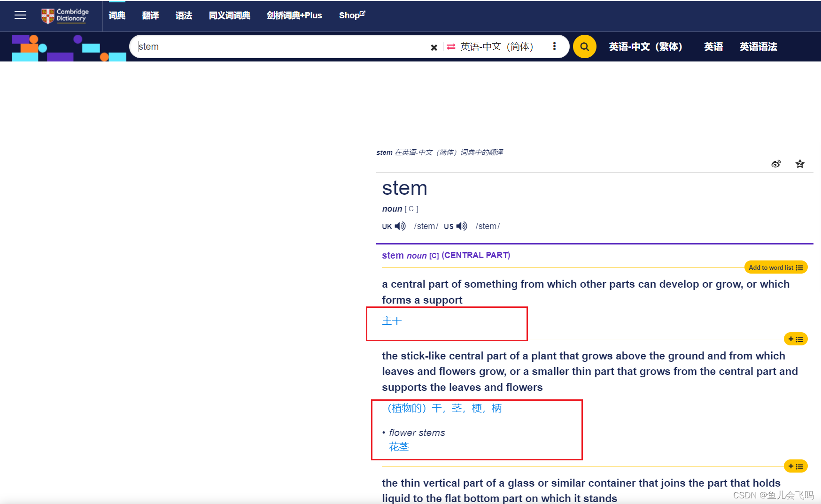Click the pink swap-translation-direction arrows
This screenshot has width=821, height=504.
pos(450,47)
